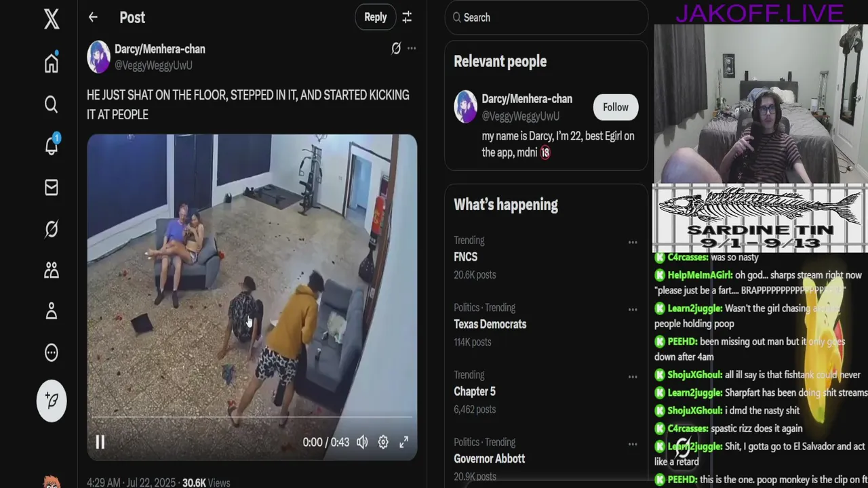Click the Relevant people heading

click(x=500, y=61)
